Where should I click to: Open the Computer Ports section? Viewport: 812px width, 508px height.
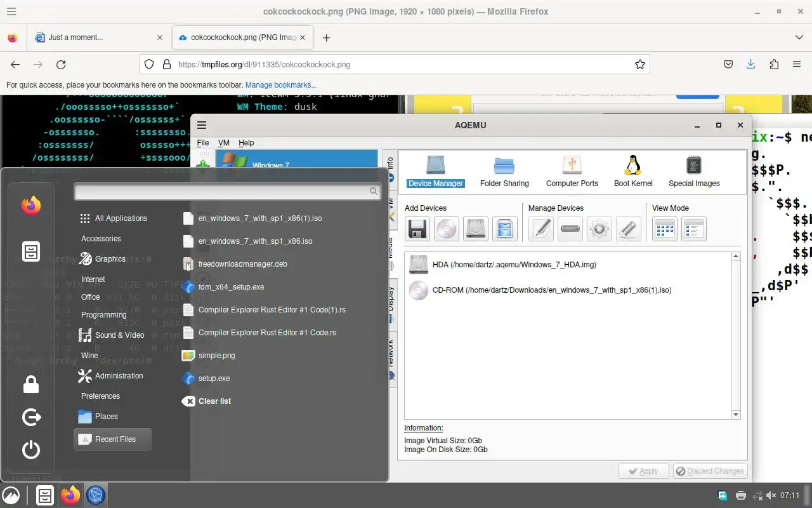coord(572,171)
